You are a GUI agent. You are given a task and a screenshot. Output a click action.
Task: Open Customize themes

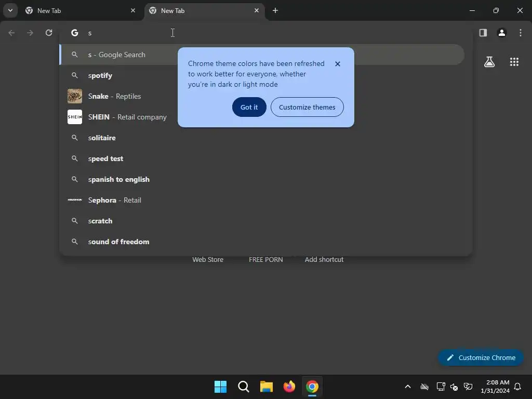click(x=307, y=107)
